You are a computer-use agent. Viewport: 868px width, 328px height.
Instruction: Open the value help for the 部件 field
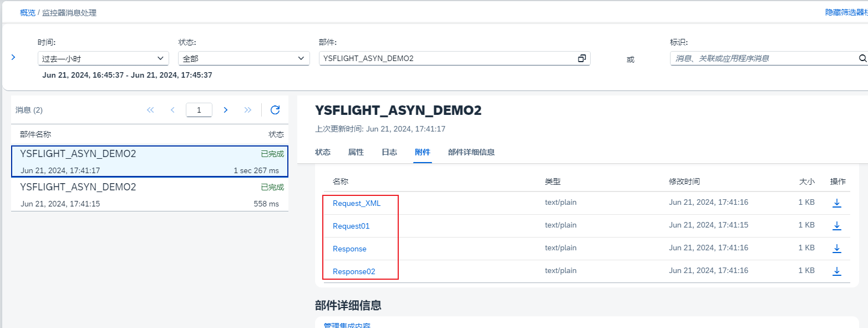[x=581, y=58]
